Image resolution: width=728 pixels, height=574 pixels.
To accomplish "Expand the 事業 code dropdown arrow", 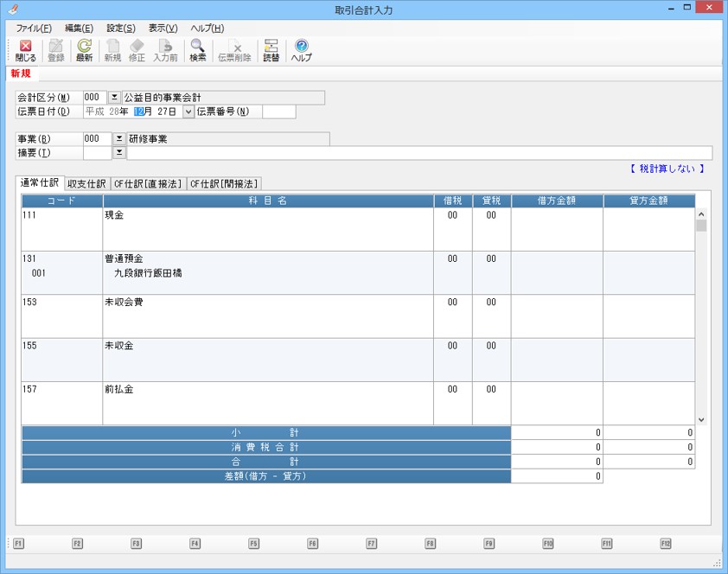I will (x=119, y=138).
